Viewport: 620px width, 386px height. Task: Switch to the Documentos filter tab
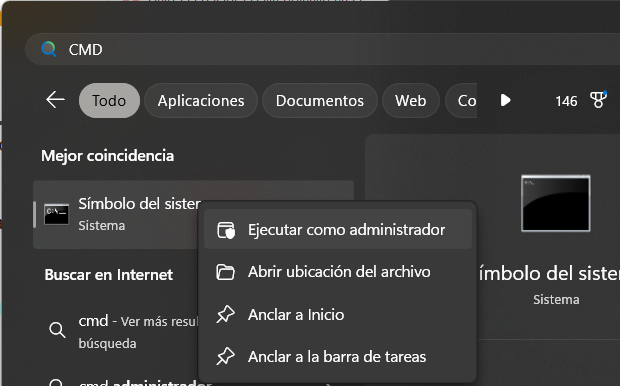tap(319, 100)
